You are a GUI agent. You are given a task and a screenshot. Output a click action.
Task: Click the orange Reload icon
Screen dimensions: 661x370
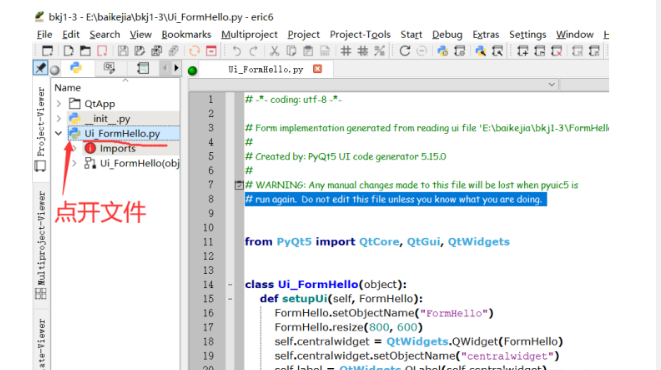point(194,51)
